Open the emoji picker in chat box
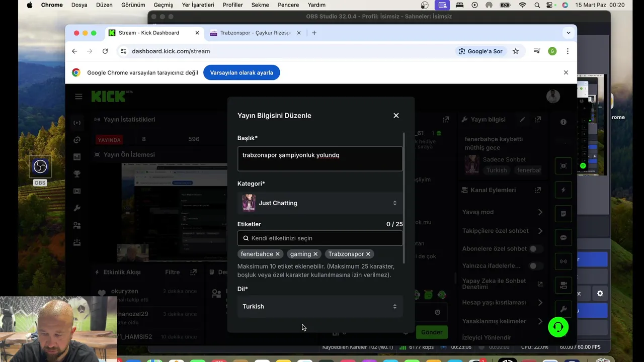644x362 pixels. [437, 312]
